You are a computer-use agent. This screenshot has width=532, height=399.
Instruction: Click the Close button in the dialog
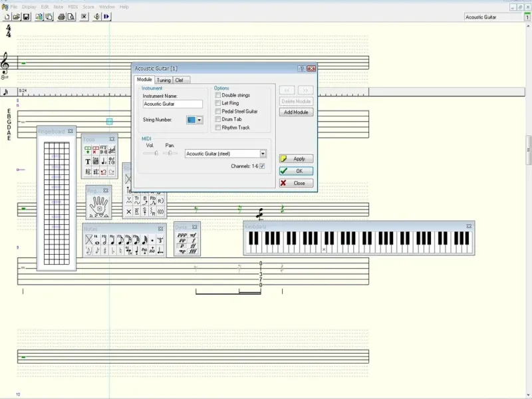click(296, 183)
